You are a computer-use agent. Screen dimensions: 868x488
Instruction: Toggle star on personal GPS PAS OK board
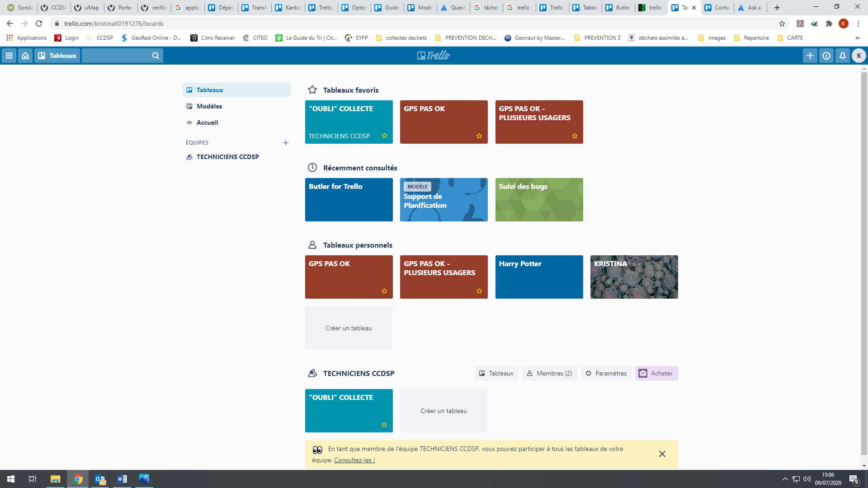click(x=384, y=291)
